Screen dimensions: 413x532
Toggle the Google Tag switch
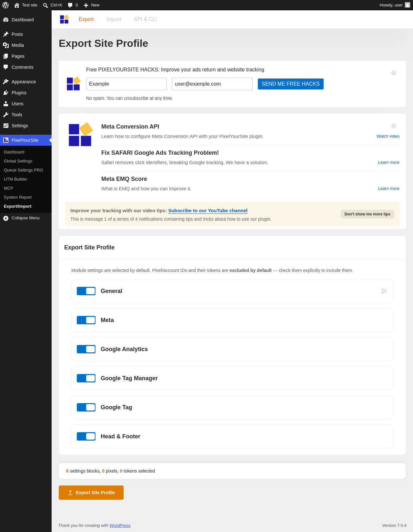(x=86, y=407)
